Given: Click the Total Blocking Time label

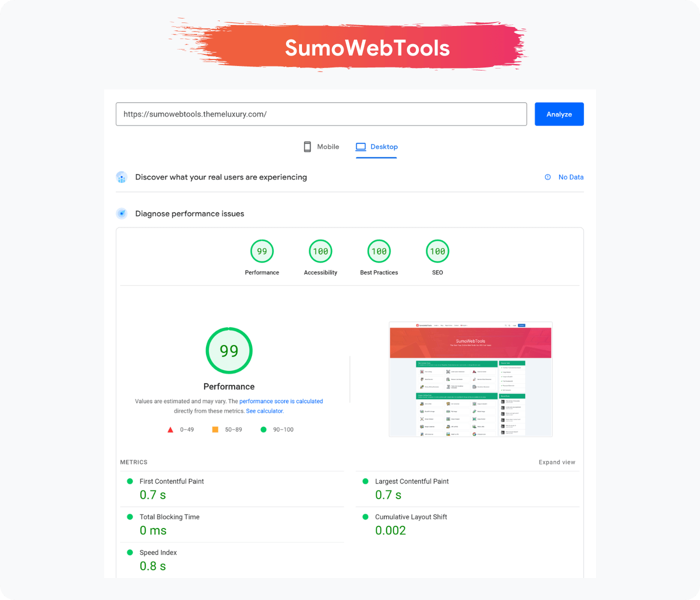Looking at the screenshot, I should 169,517.
